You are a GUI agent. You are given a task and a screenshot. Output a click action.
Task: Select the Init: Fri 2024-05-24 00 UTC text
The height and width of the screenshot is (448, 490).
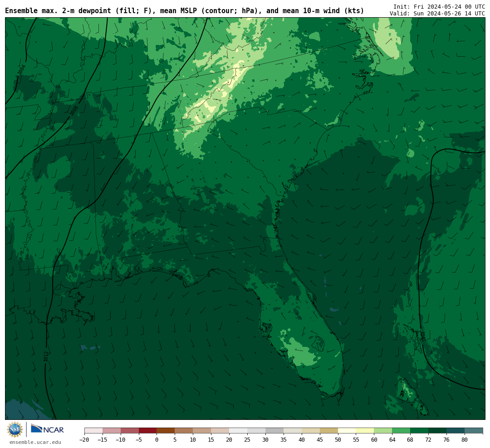coord(439,6)
